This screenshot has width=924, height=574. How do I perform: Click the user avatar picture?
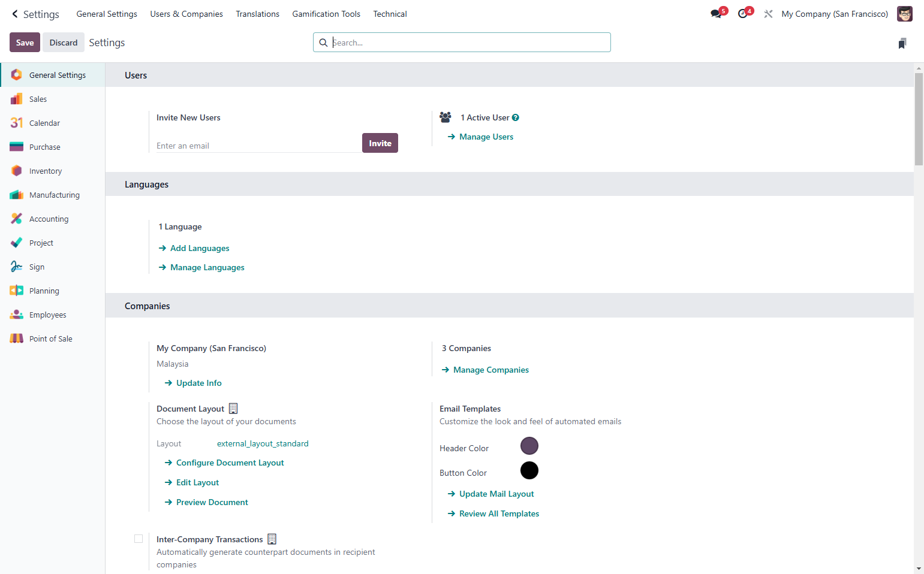[x=905, y=14]
